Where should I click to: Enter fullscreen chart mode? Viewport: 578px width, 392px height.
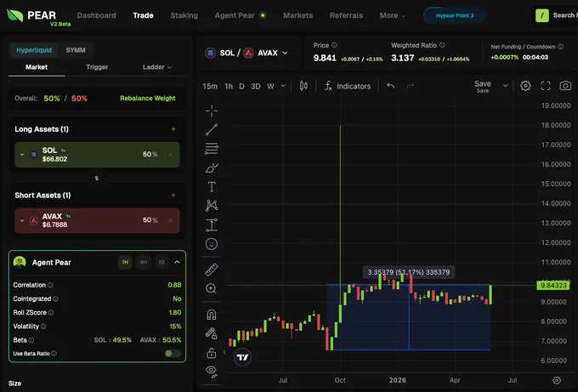tap(546, 86)
